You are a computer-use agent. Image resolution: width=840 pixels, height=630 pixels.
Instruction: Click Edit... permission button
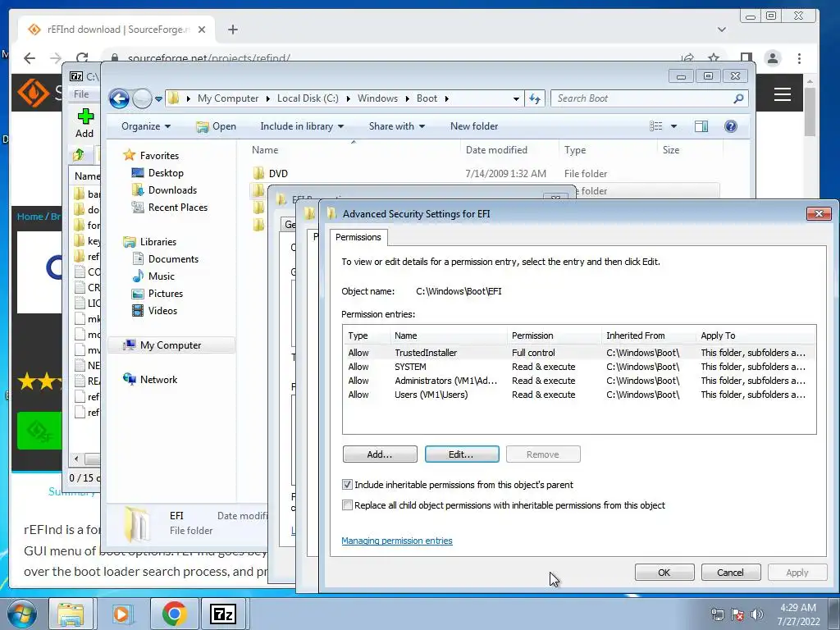461,454
